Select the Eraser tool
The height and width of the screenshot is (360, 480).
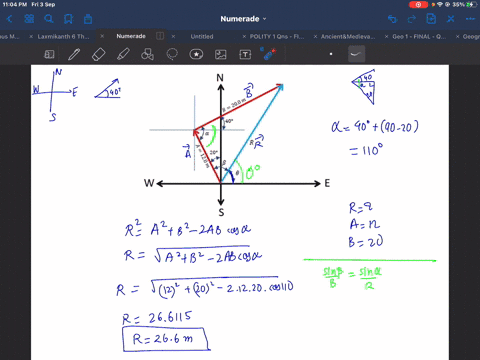point(98,54)
